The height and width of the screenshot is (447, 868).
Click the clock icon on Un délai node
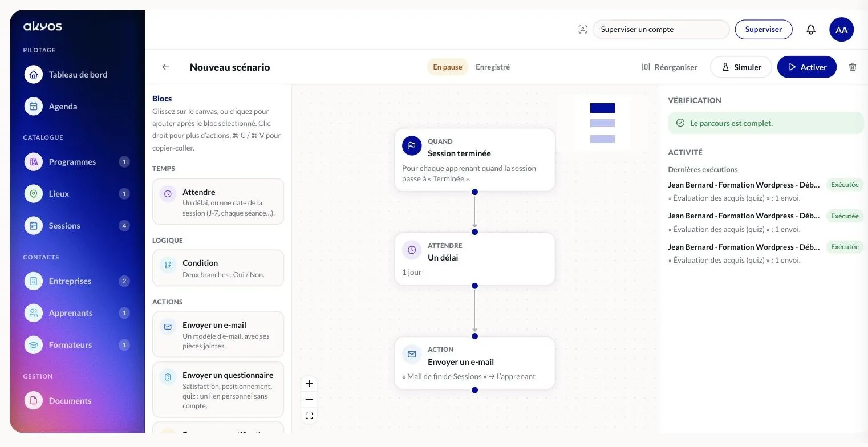point(412,250)
